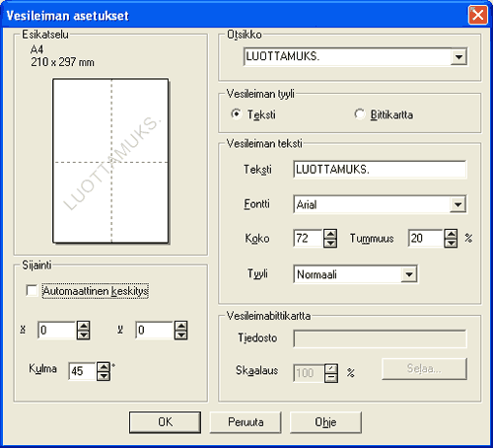Select the Teksti radio button
The image size is (493, 448).
236,114
